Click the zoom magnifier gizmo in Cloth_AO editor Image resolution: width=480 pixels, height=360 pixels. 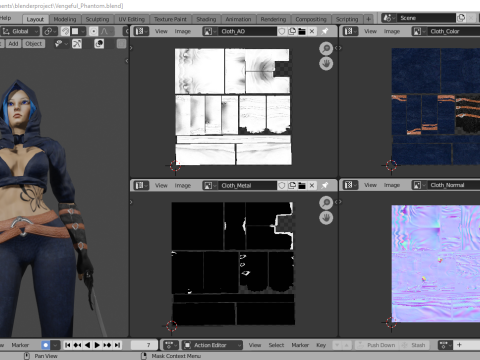pos(326,48)
